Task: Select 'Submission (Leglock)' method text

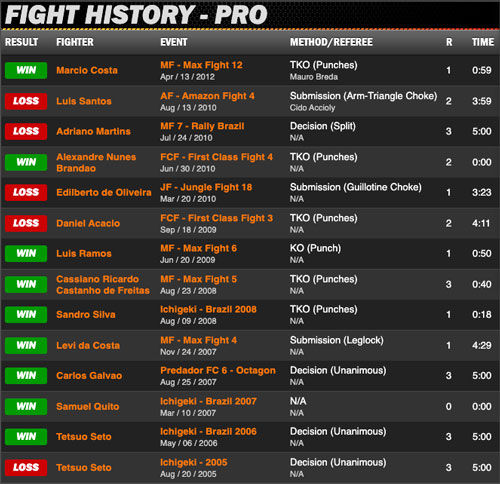Action: (337, 340)
